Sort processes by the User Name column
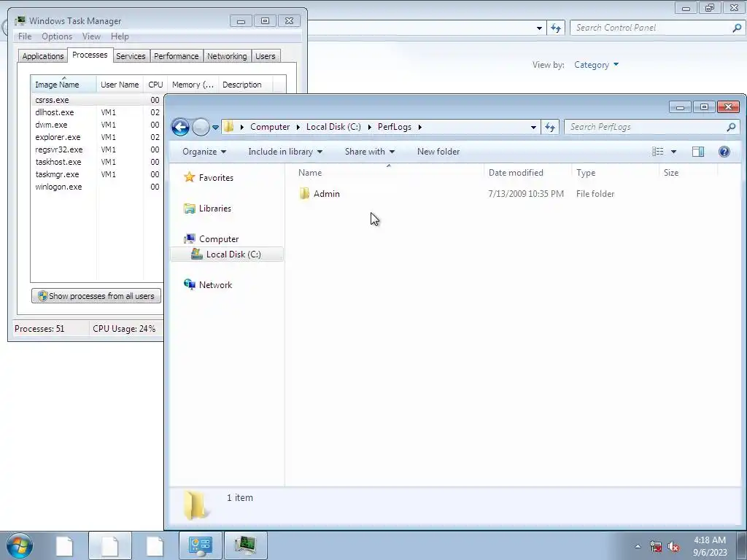The height and width of the screenshot is (560, 747). [x=120, y=84]
